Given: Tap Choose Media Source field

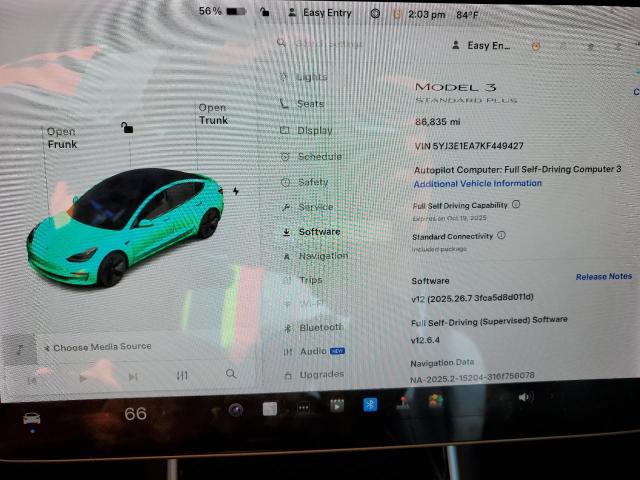Looking at the screenshot, I should pos(102,347).
